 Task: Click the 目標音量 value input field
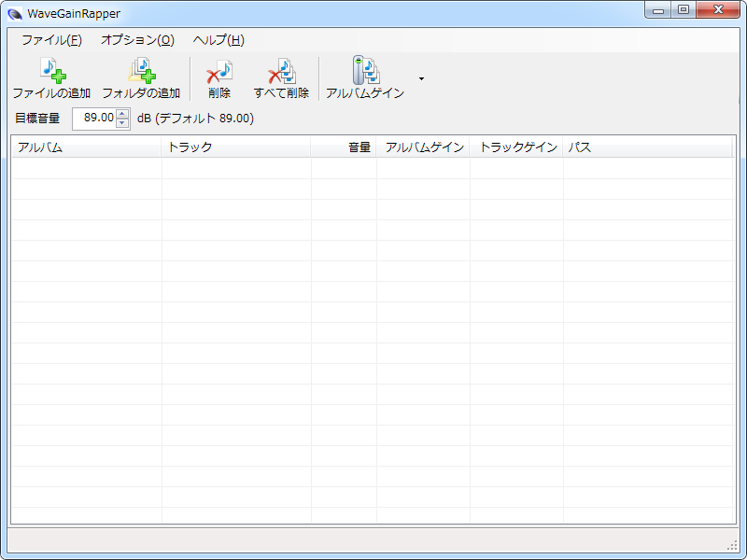tap(93, 119)
